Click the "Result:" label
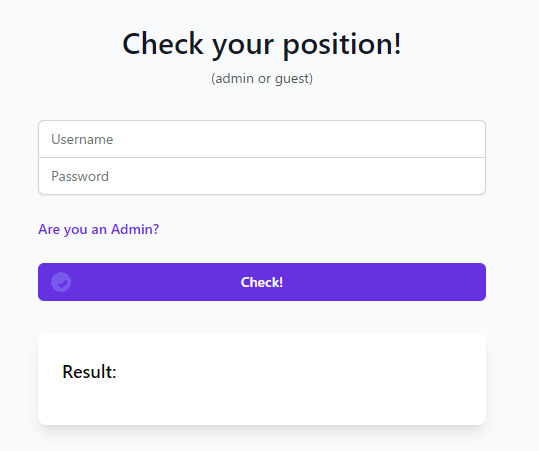The image size is (539, 451). point(89,372)
